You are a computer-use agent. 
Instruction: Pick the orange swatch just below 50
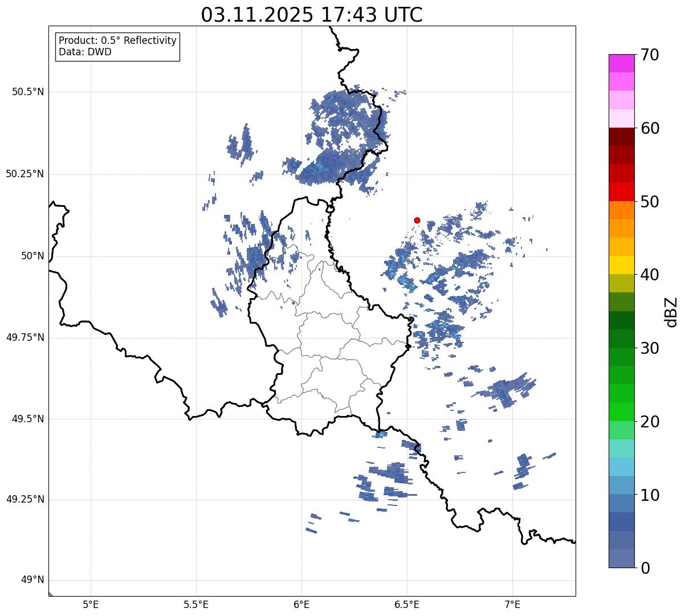click(x=622, y=210)
